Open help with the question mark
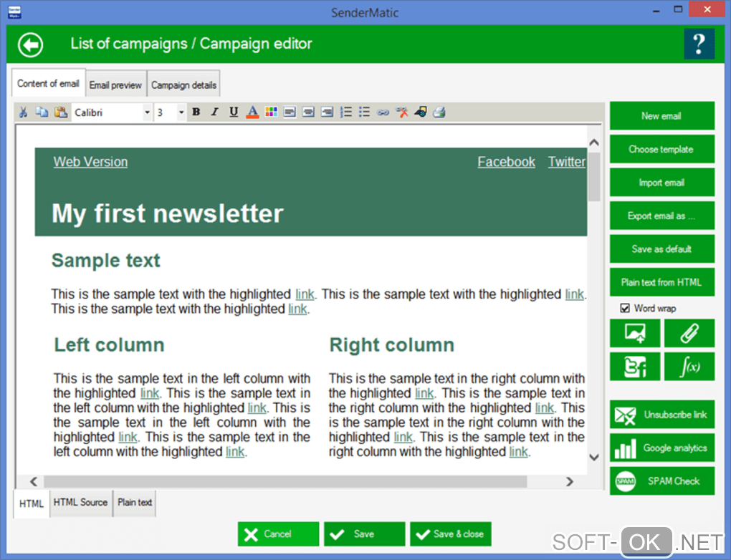 [699, 44]
